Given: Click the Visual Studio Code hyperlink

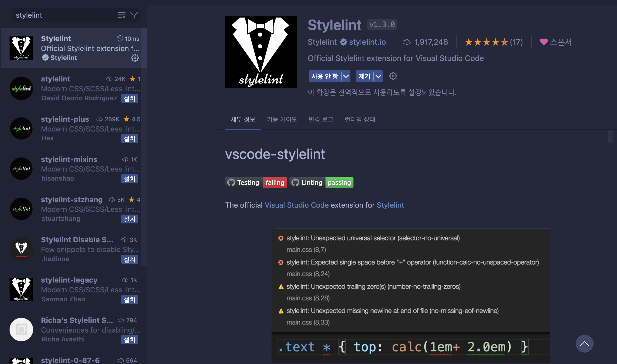Looking at the screenshot, I should pos(297,204).
